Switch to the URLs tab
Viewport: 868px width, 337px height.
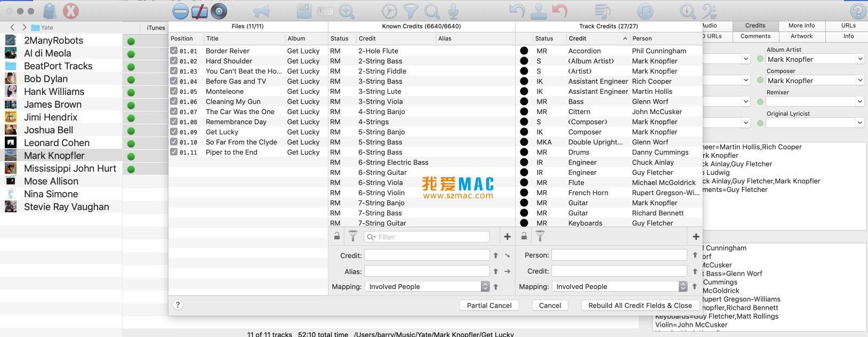tap(848, 26)
